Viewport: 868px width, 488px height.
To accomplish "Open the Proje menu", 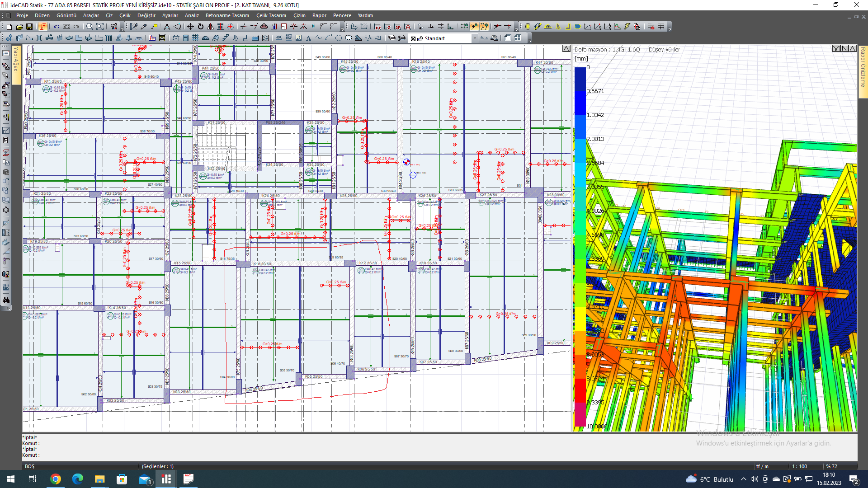I will [22, 15].
